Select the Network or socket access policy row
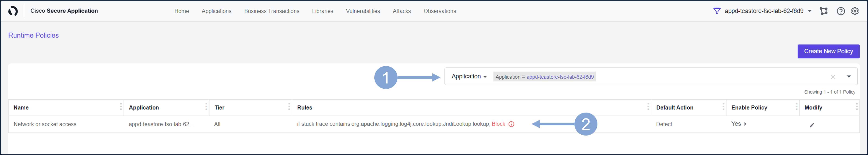This screenshot has width=868, height=155. click(x=45, y=124)
